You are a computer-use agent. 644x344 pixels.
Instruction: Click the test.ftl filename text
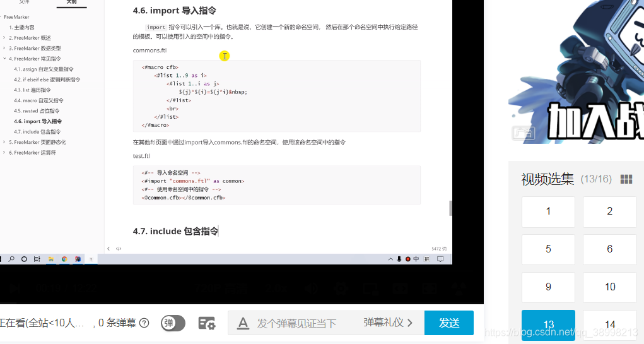tap(141, 156)
